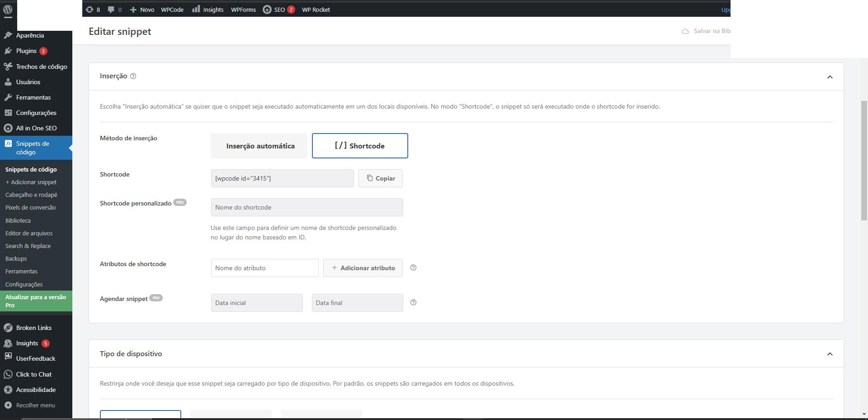
Task: Click Data final date field
Action: click(x=357, y=303)
